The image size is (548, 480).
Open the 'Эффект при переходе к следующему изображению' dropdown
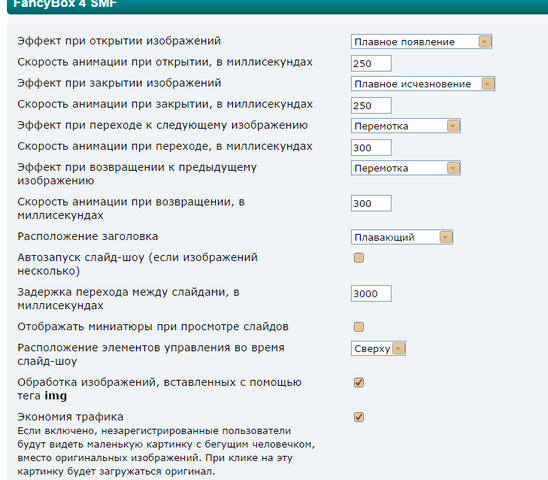[x=406, y=126]
